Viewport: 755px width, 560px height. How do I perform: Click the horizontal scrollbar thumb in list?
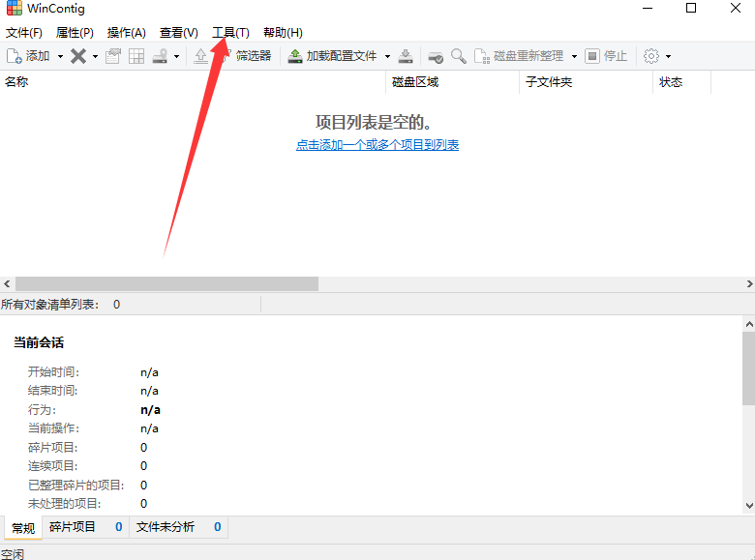[x=166, y=284]
